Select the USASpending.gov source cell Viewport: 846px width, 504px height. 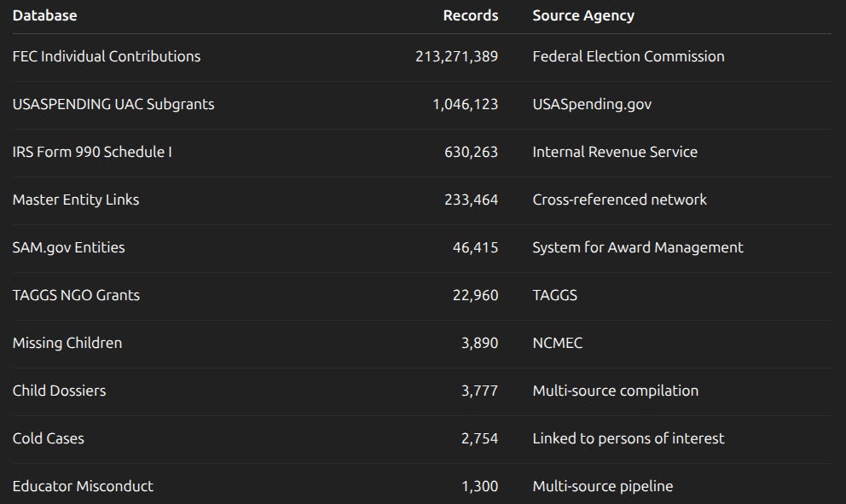(592, 104)
